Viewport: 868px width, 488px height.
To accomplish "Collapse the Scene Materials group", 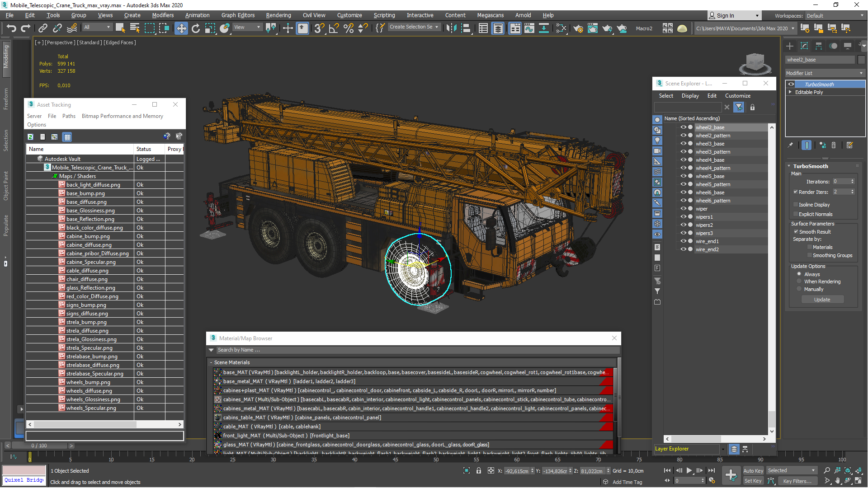I will [x=211, y=362].
